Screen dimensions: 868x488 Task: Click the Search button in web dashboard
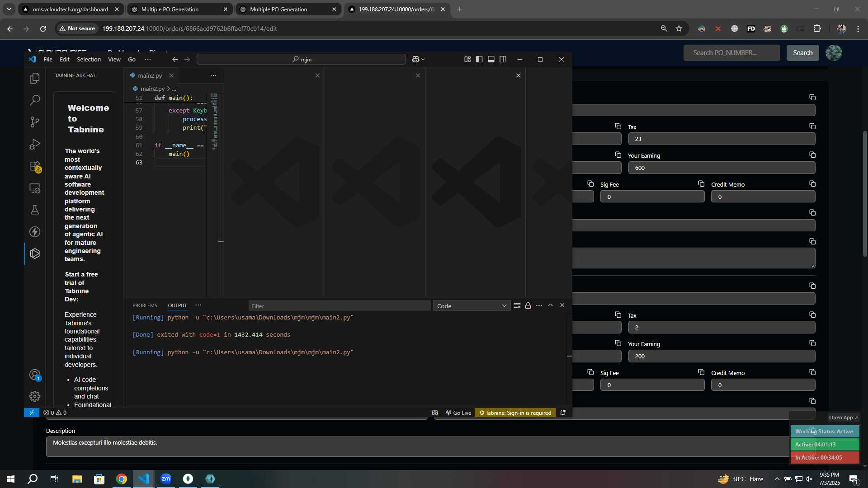pos(802,53)
